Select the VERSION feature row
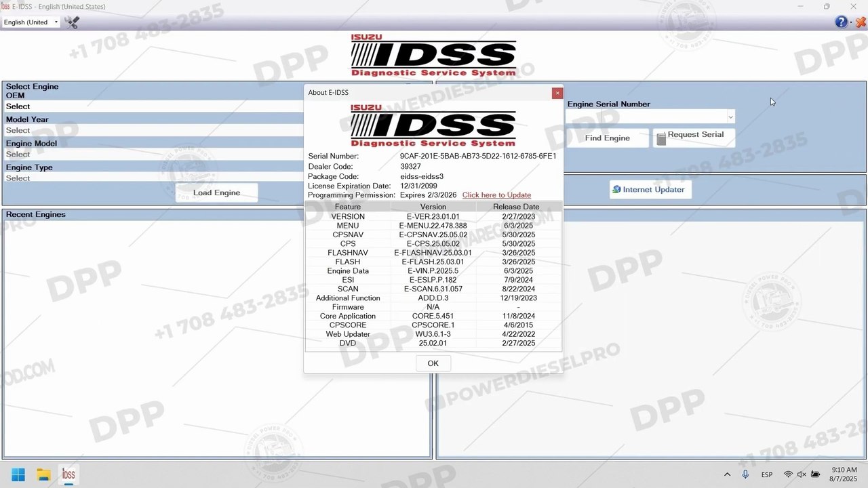Screen dimensions: 868x488 [433, 217]
